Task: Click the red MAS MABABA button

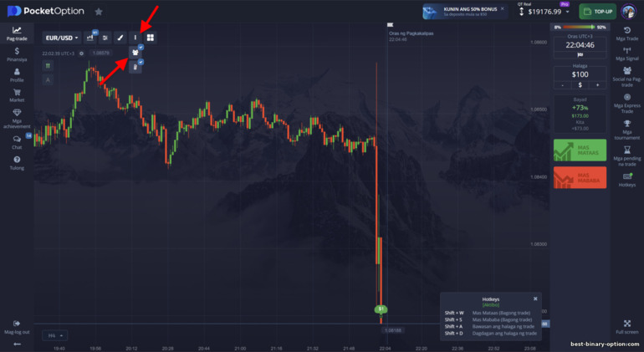Action: coord(580,177)
